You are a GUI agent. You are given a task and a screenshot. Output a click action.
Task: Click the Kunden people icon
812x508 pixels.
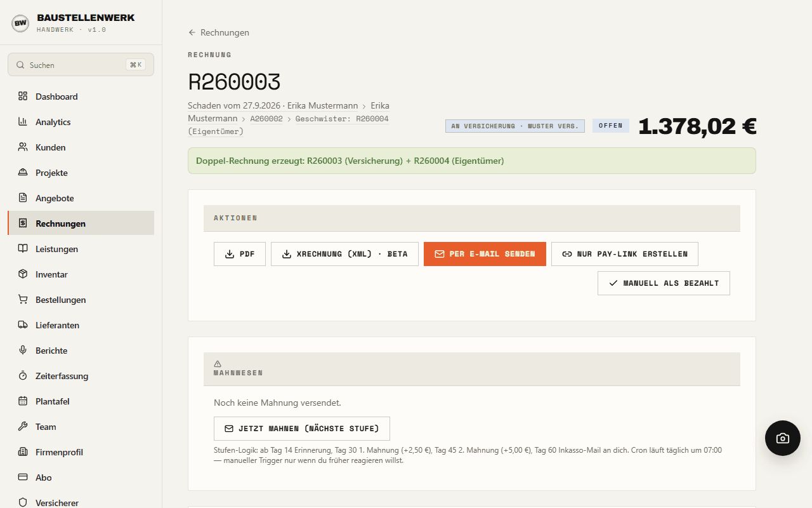click(23, 147)
